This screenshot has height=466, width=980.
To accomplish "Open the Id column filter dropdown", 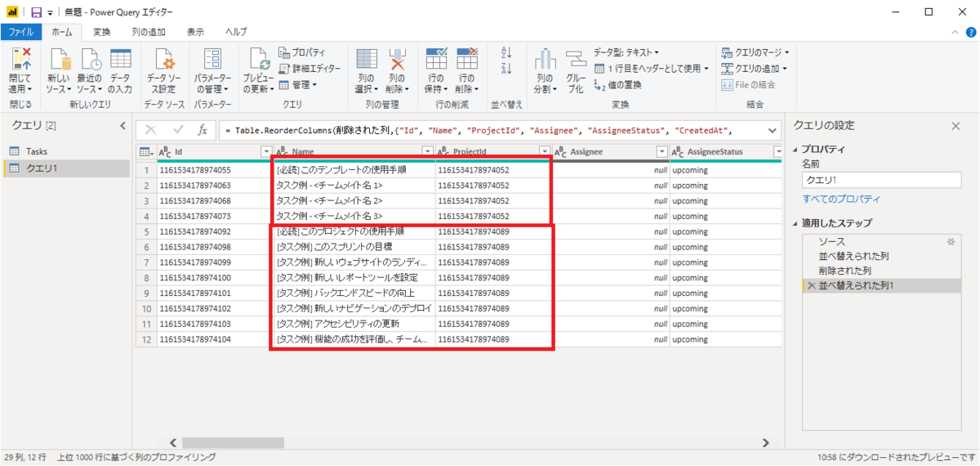I will [x=265, y=152].
